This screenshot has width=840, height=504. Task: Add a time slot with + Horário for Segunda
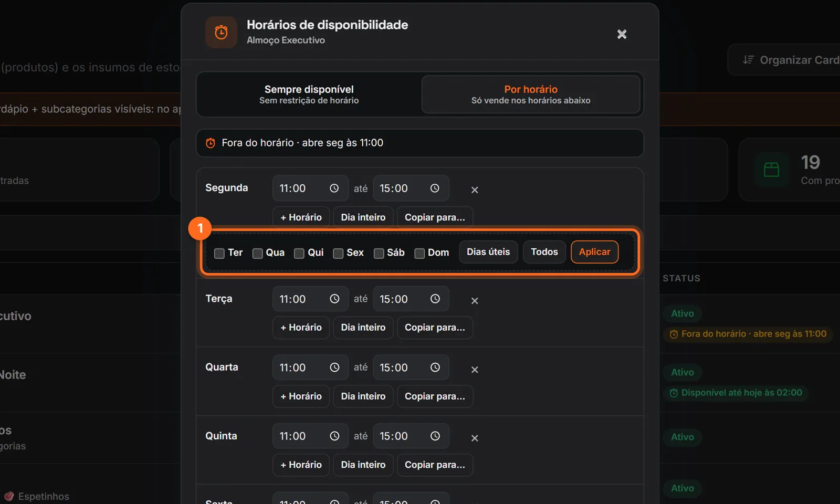click(301, 217)
